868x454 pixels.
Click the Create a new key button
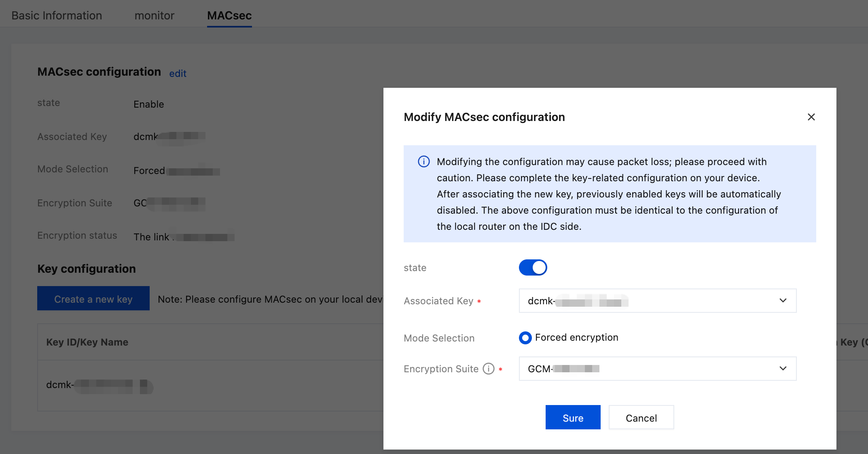point(93,299)
